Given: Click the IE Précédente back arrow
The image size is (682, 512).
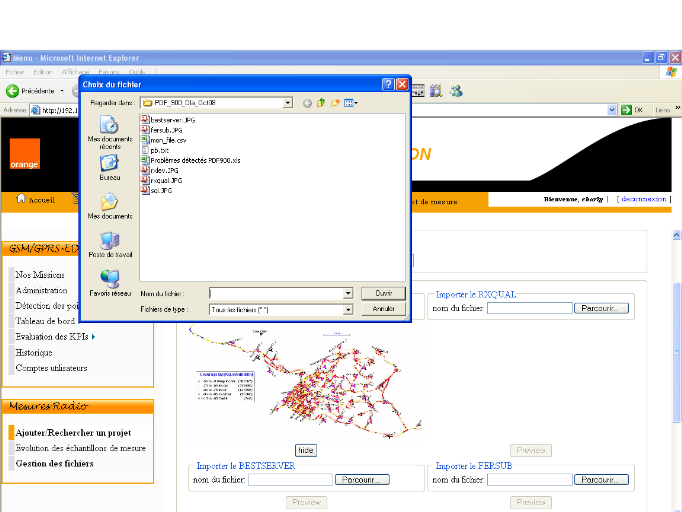Looking at the screenshot, I should coord(12,91).
